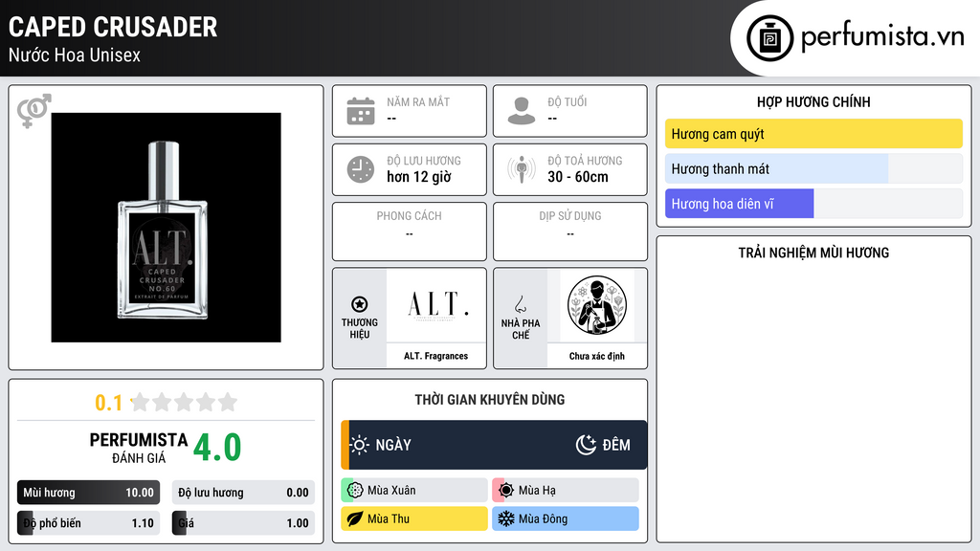
Task: Click the perfumista.vn bottle logo icon
Action: pos(770,38)
